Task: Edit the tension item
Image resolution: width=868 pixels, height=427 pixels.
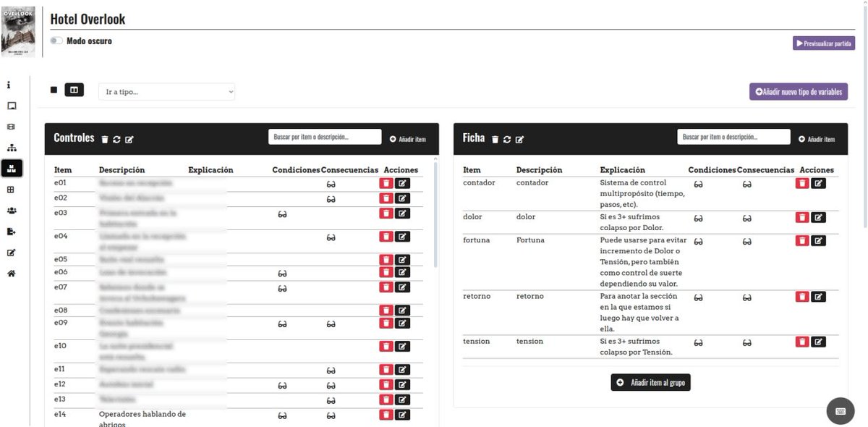Action: click(x=818, y=342)
